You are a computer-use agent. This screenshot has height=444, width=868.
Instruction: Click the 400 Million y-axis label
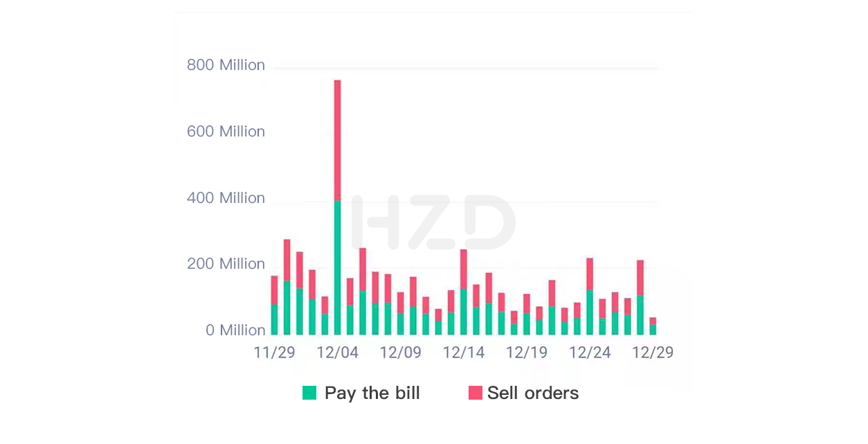click(226, 198)
